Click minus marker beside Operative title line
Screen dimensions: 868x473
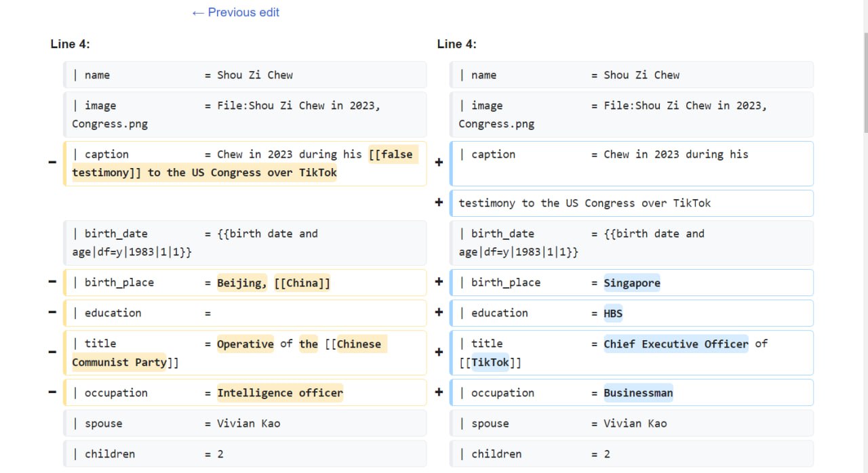click(52, 352)
